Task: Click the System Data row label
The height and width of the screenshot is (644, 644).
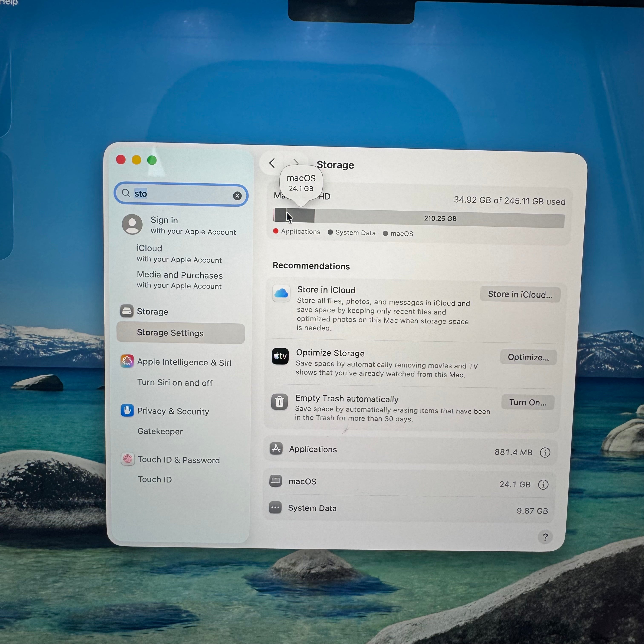Action: point(312,508)
